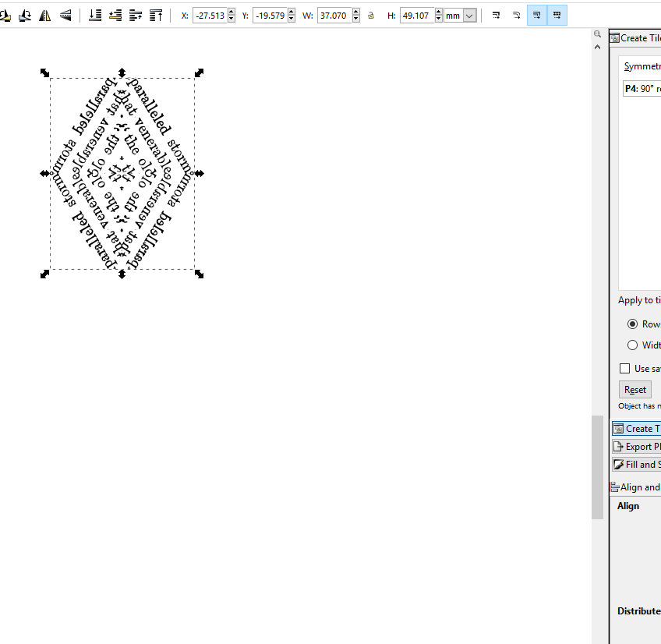Switch to the Fill and Stroke panel
This screenshot has height=644, width=661.
(x=635, y=464)
